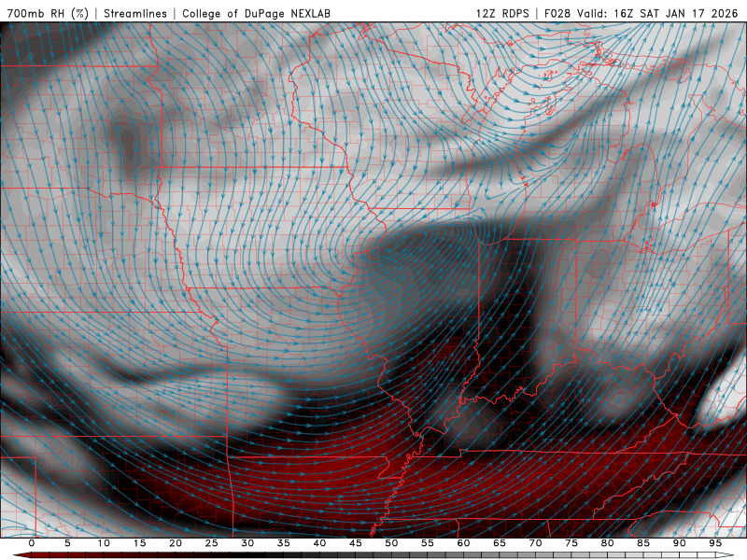747x560 pixels.
Task: Select the "12Z RDPS" model run label
Action: 502,13
